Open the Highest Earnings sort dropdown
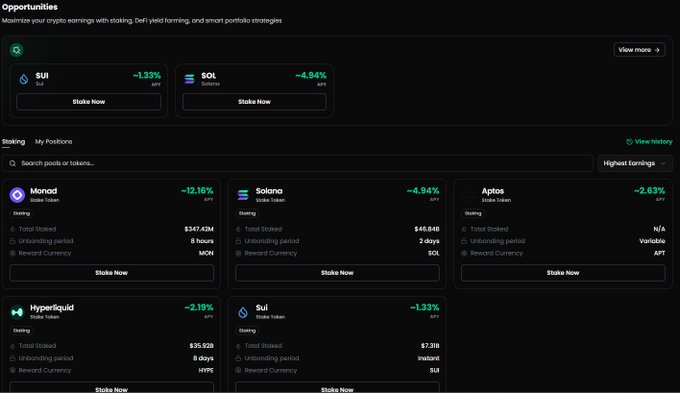Image resolution: width=680 pixels, height=393 pixels. point(634,163)
